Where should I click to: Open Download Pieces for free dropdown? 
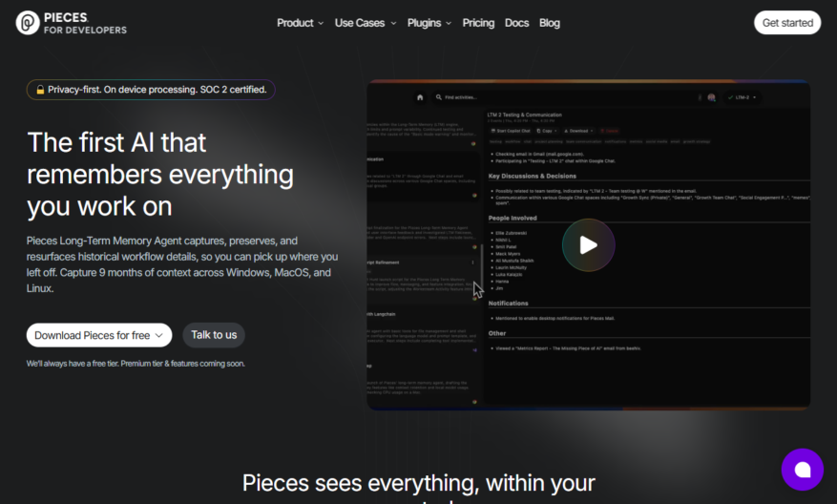[x=99, y=335]
